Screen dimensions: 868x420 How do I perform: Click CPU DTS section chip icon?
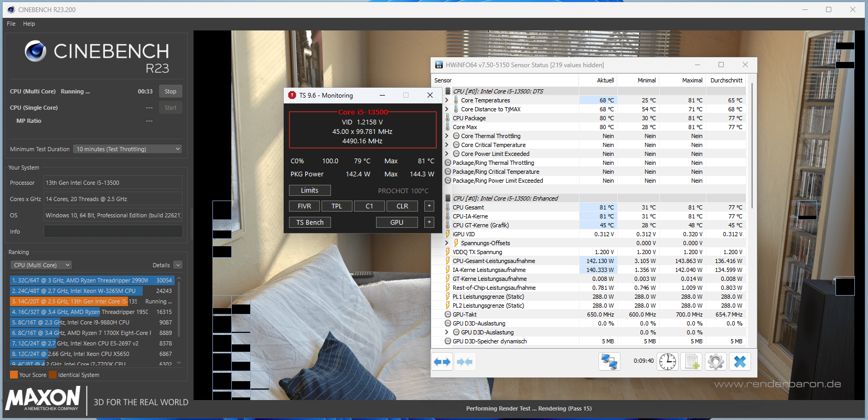[x=448, y=91]
